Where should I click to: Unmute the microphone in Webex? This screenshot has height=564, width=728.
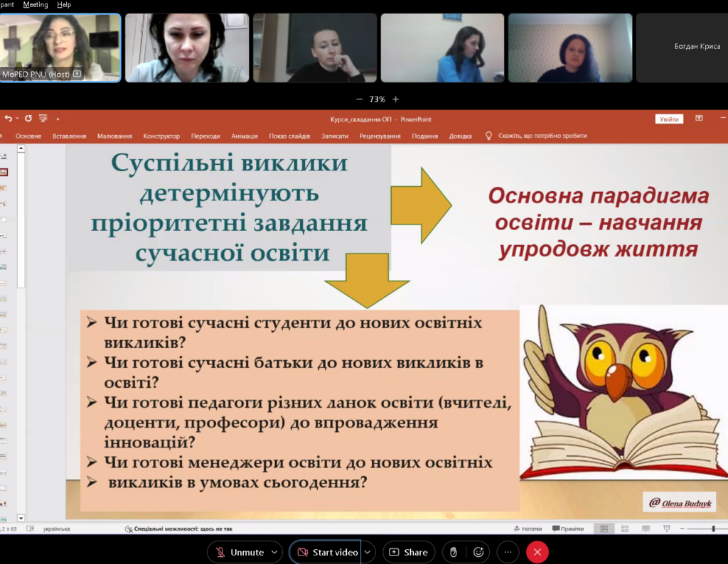tap(239, 552)
